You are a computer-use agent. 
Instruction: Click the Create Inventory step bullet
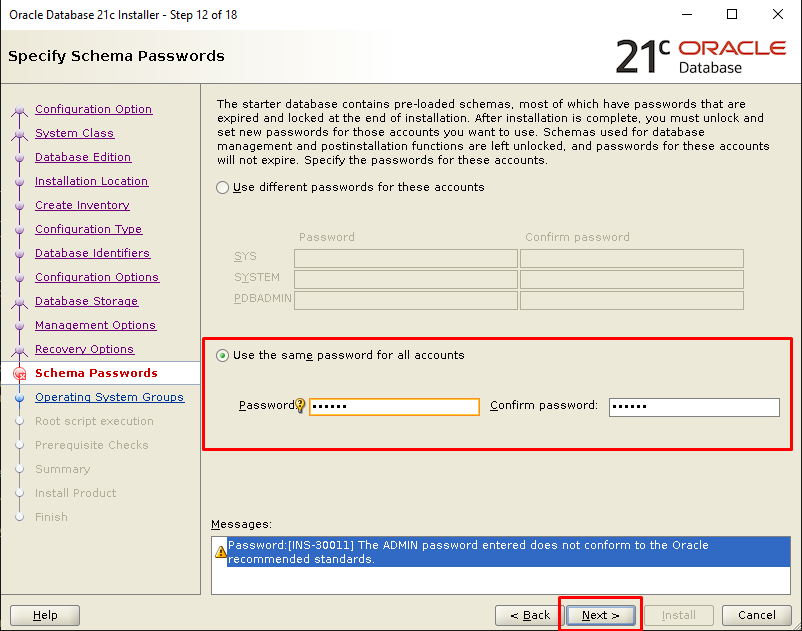(x=19, y=206)
